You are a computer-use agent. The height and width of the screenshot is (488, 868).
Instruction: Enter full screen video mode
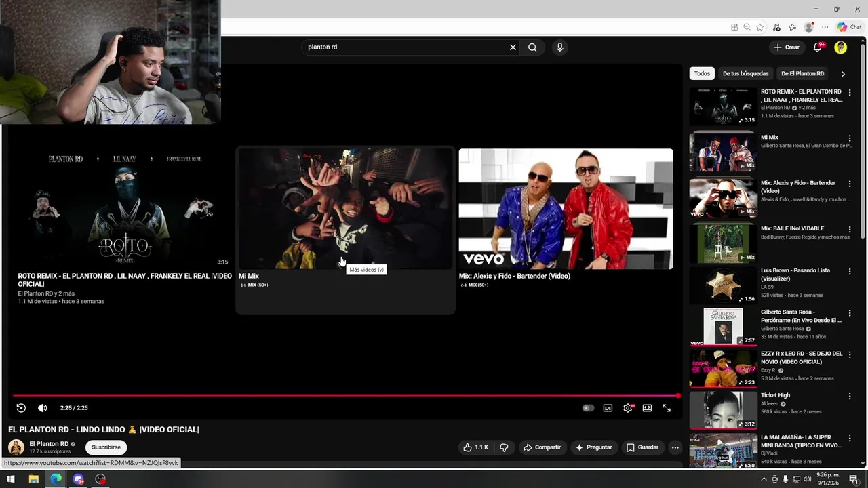(667, 408)
